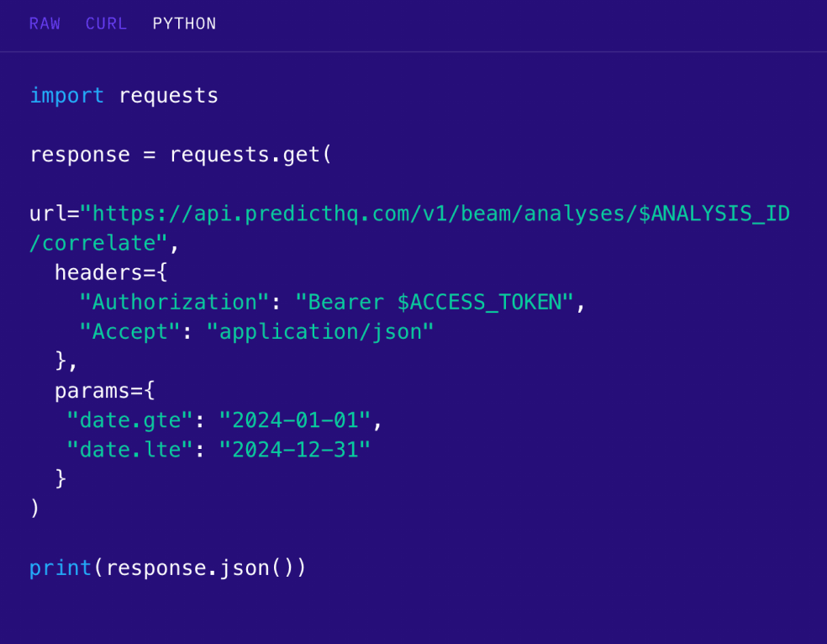Click the import keyword in code

(x=66, y=96)
